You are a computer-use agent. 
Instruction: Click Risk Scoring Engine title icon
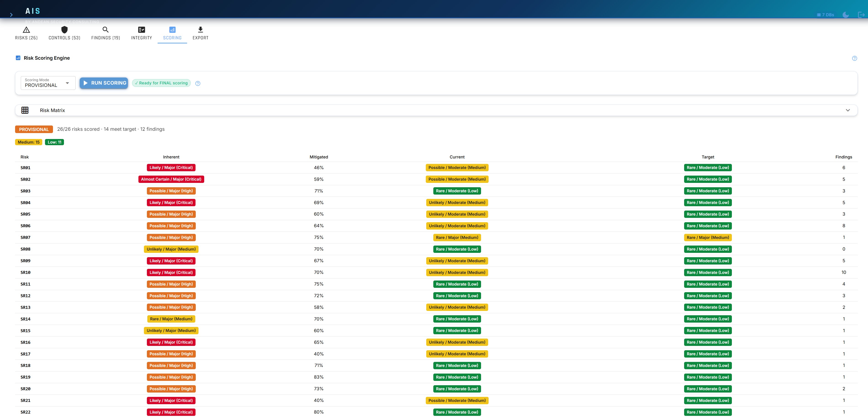pos(18,58)
